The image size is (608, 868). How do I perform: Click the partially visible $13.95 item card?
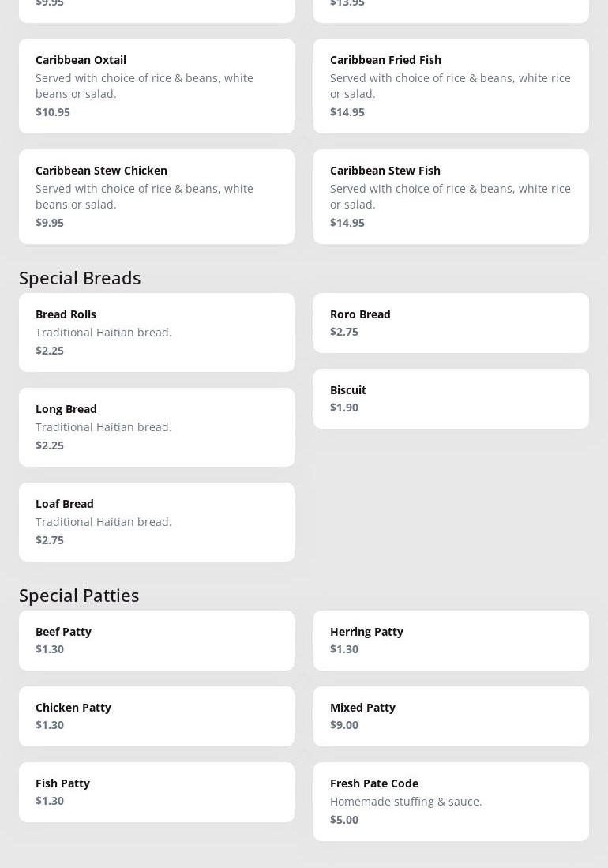tap(451, 9)
